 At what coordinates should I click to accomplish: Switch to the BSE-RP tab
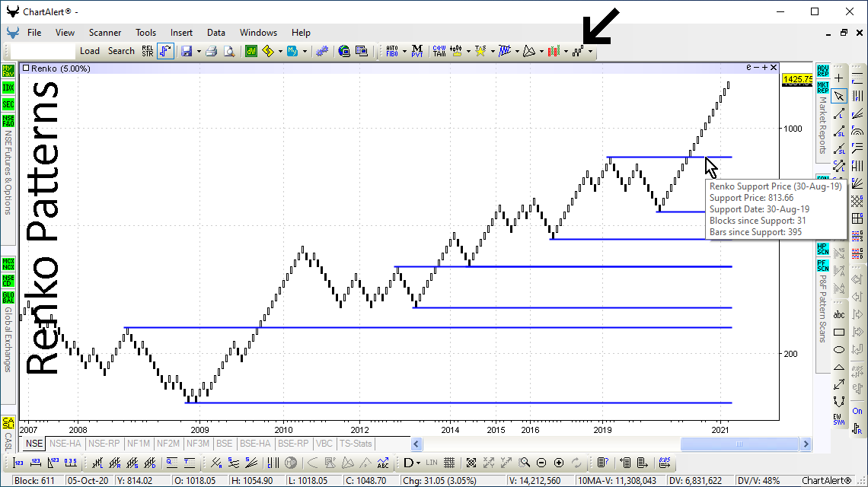(293, 444)
